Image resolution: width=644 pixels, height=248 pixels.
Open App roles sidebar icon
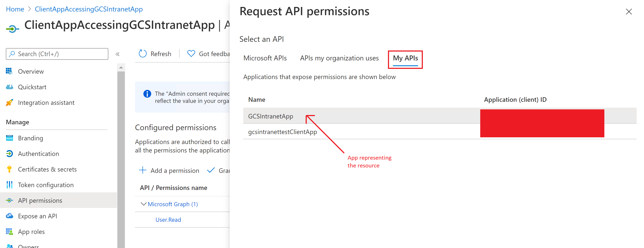(9, 232)
